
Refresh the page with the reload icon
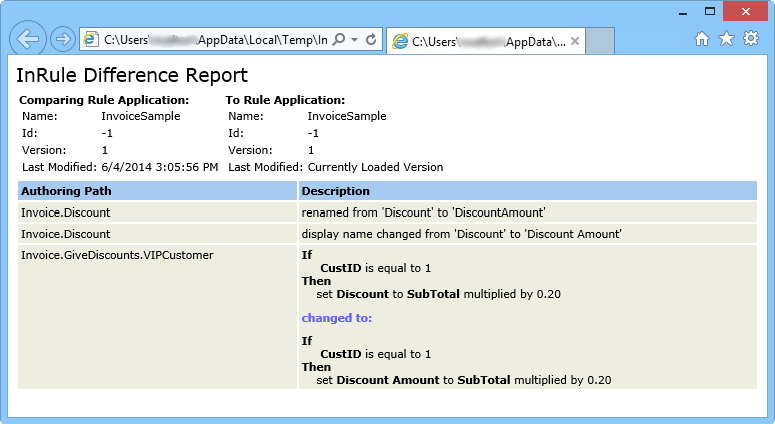[x=371, y=40]
